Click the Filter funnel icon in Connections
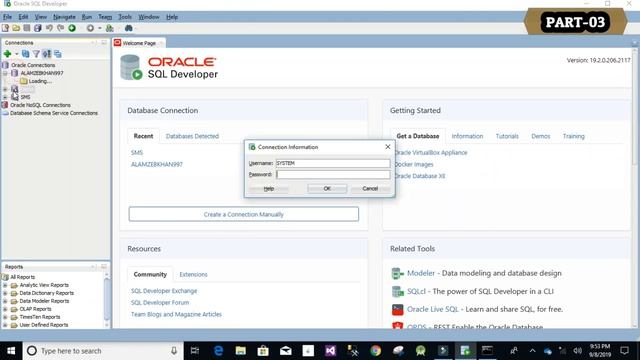The image size is (640, 360). (36, 54)
